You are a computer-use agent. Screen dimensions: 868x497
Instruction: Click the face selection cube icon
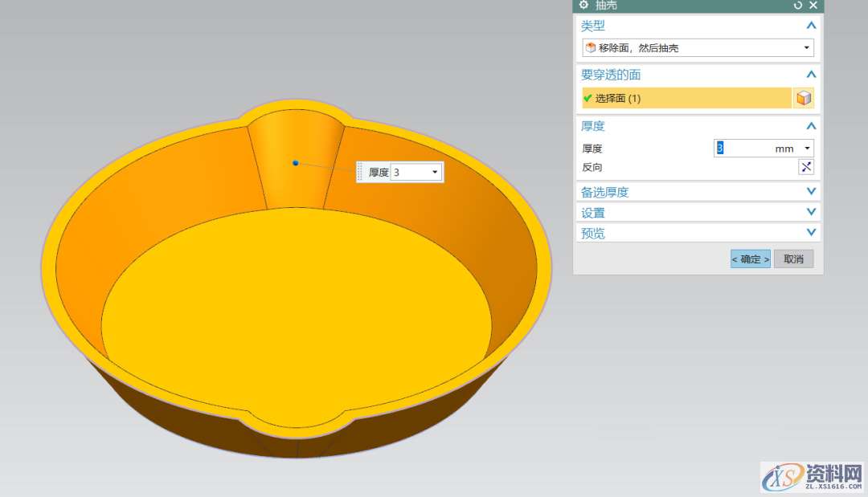pyautogui.click(x=803, y=98)
